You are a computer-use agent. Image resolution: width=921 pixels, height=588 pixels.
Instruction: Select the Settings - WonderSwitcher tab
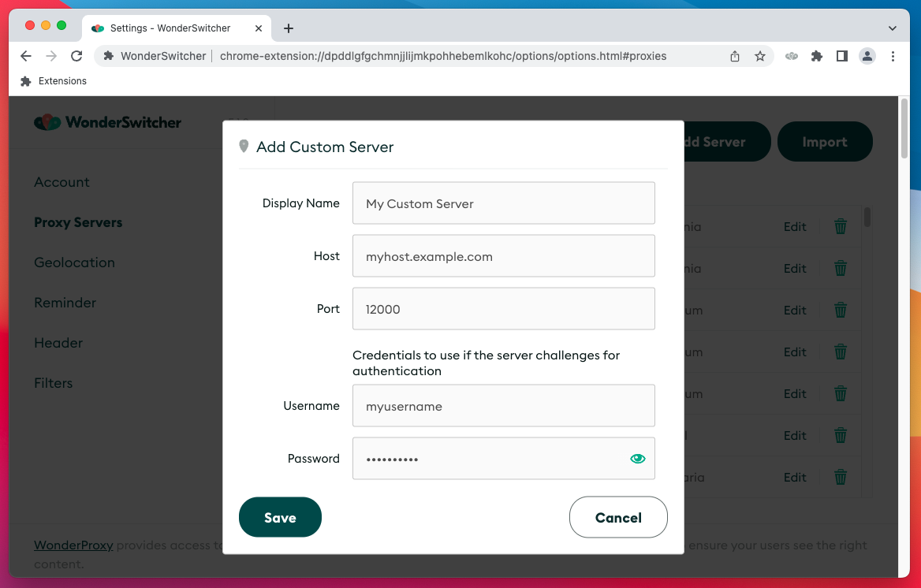(x=176, y=28)
